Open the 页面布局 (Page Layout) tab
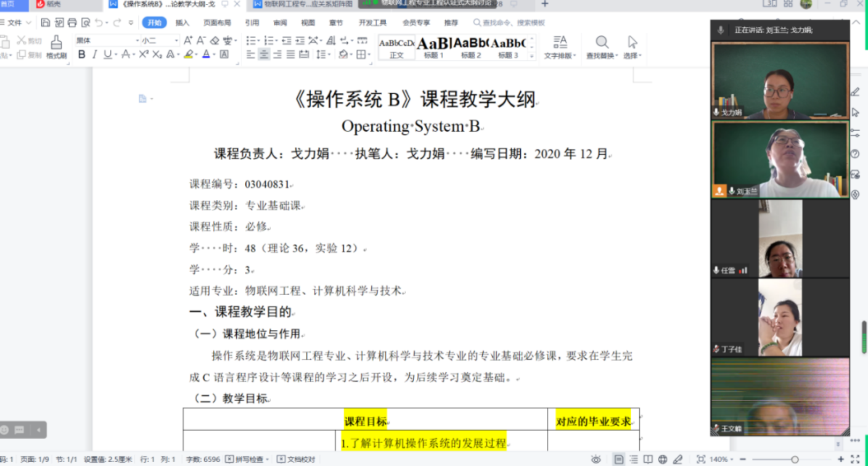 tap(217, 22)
